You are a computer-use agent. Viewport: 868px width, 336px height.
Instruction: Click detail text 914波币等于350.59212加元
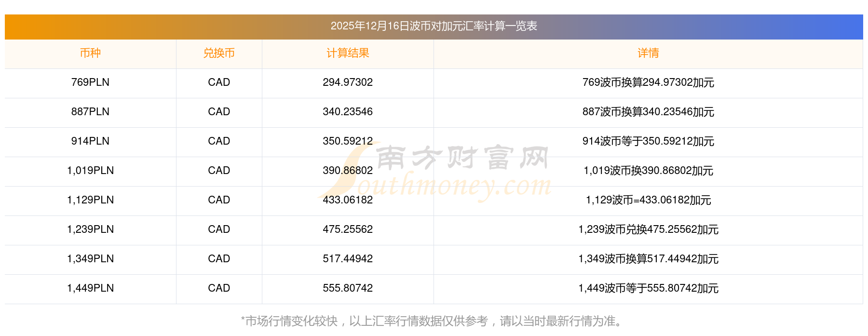[x=648, y=141]
